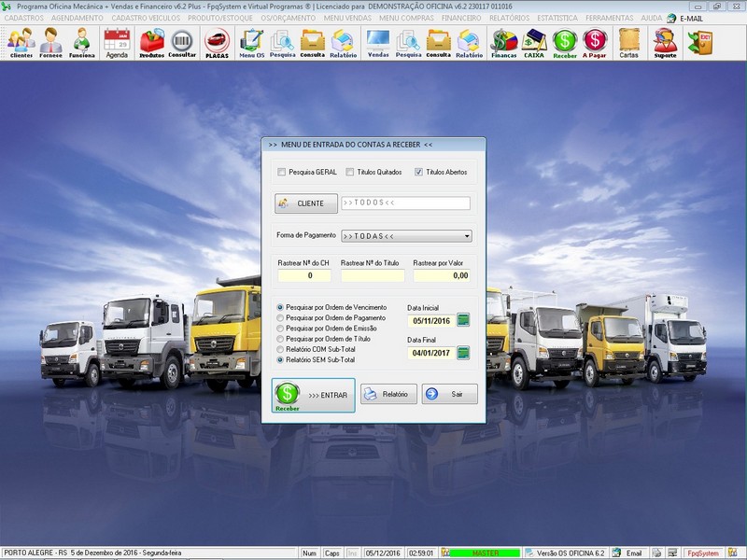Screen dimensions: 747x560
Task: Open the Clientes toolbar icon
Action: tap(21, 43)
